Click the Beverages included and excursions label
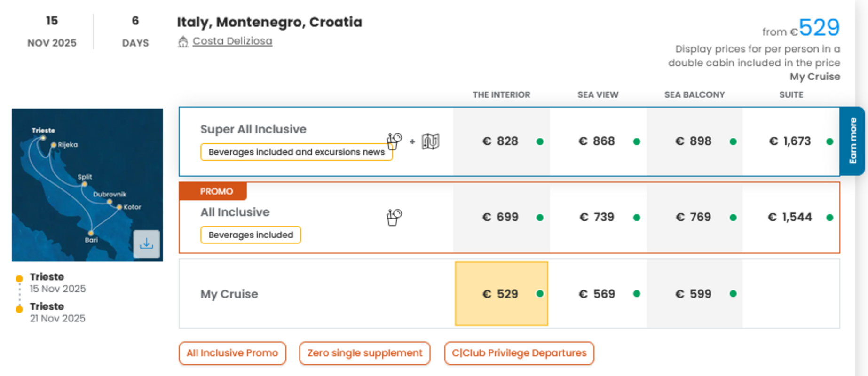 (296, 152)
